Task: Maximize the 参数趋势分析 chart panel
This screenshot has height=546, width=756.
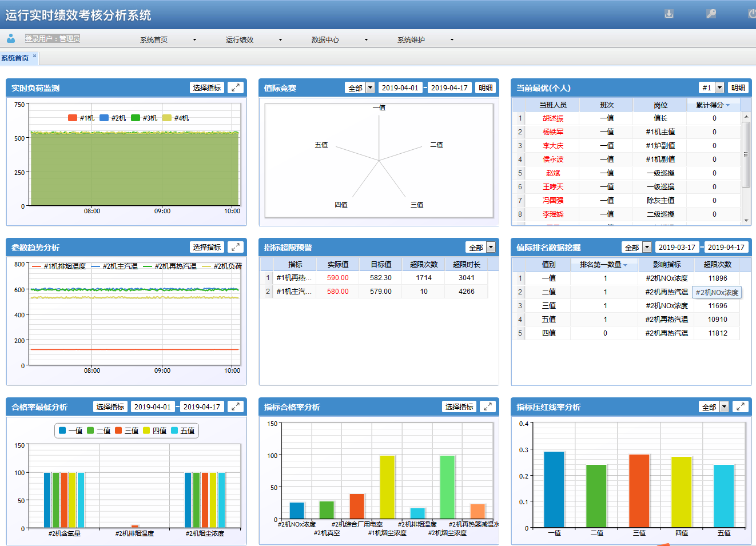Action: (x=236, y=247)
